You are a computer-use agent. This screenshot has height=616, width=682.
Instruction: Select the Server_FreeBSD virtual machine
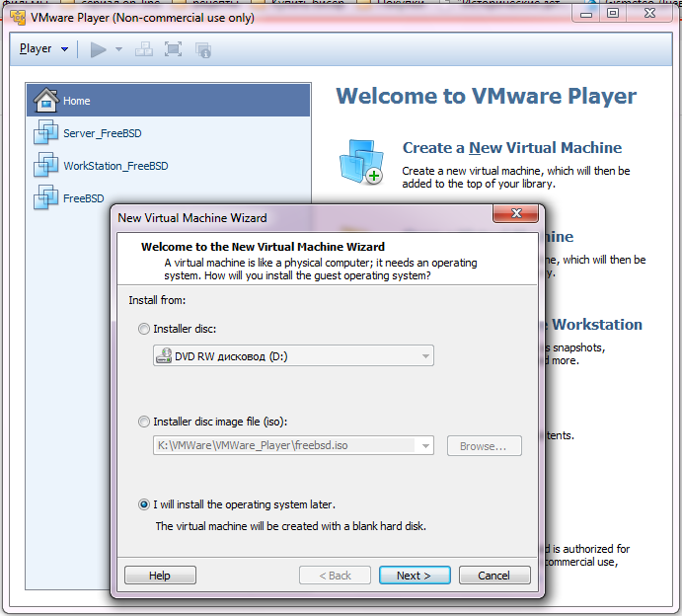tap(169, 133)
